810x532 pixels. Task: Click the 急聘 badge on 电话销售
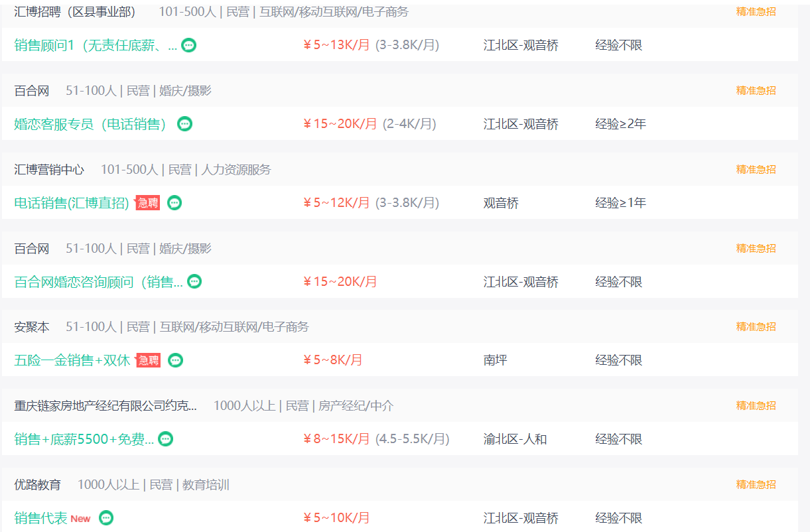tap(147, 203)
